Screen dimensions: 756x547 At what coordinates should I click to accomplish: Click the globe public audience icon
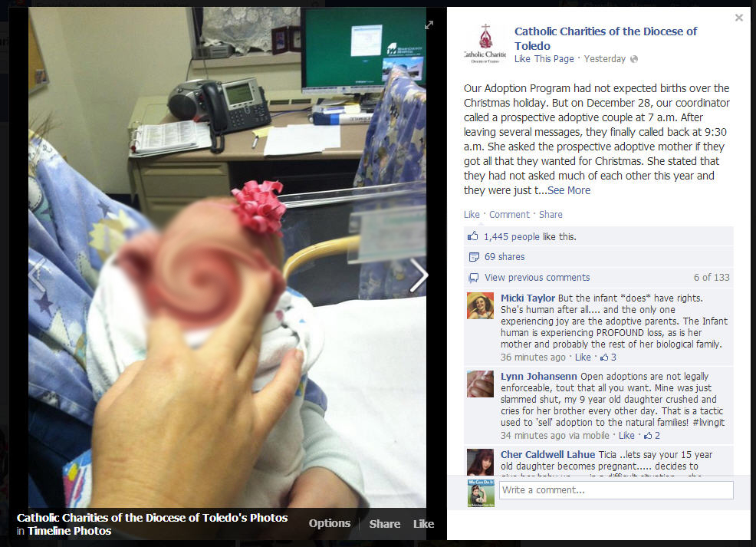click(x=634, y=59)
